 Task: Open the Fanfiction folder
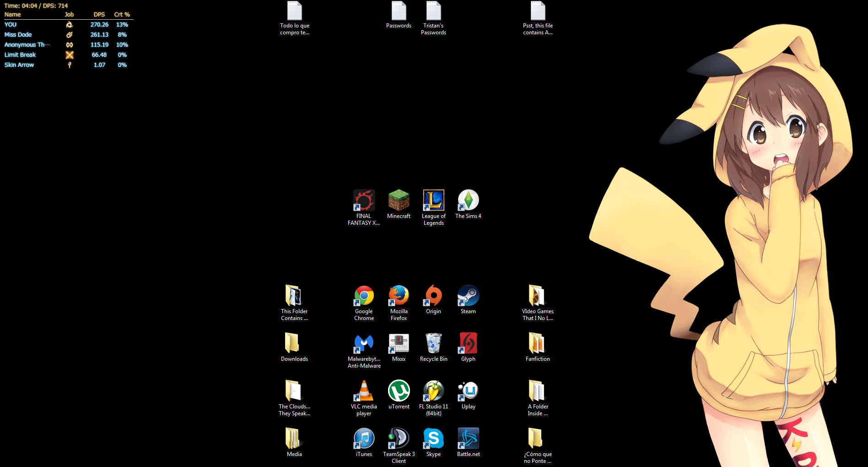tap(538, 348)
